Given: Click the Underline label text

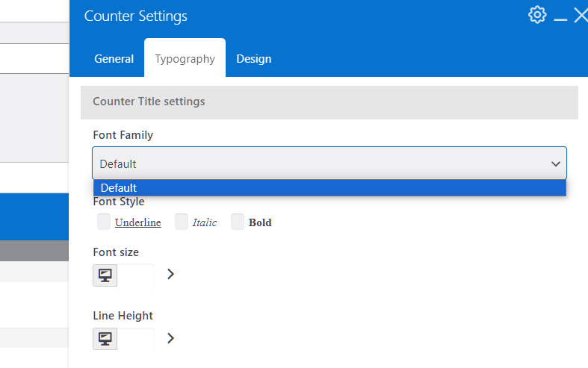Looking at the screenshot, I should tap(138, 222).
